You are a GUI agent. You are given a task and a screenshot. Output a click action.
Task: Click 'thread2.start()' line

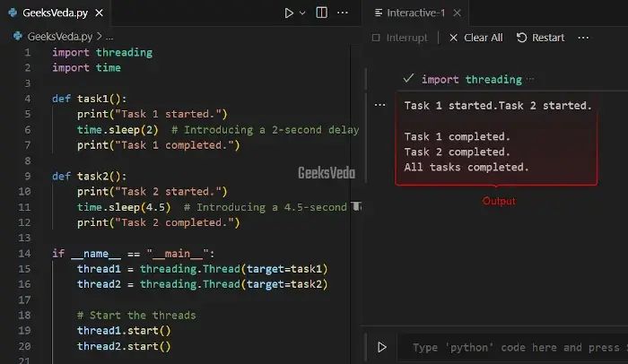tap(124, 346)
